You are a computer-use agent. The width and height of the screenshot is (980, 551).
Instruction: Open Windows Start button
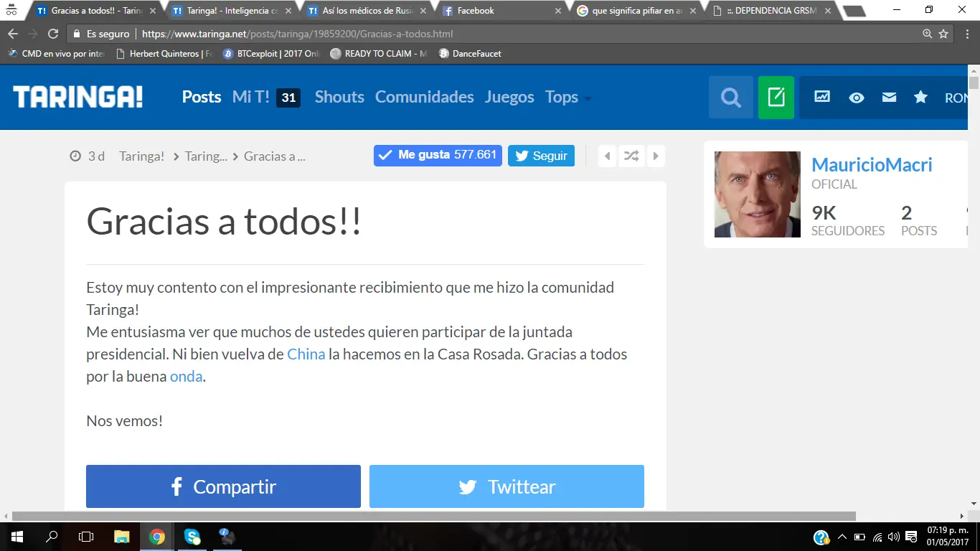17,537
